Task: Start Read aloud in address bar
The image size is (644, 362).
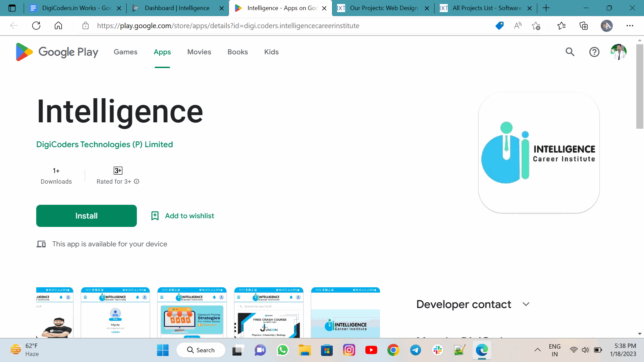Action: [518, 26]
